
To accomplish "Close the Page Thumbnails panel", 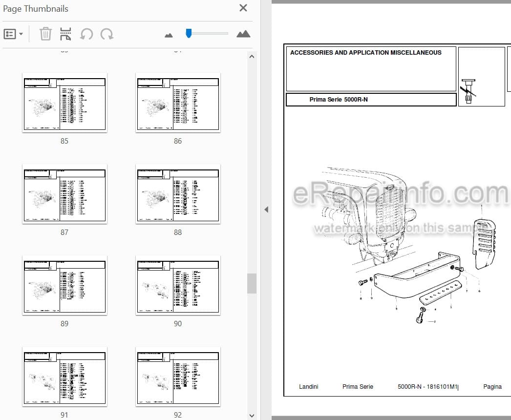I will coord(243,8).
